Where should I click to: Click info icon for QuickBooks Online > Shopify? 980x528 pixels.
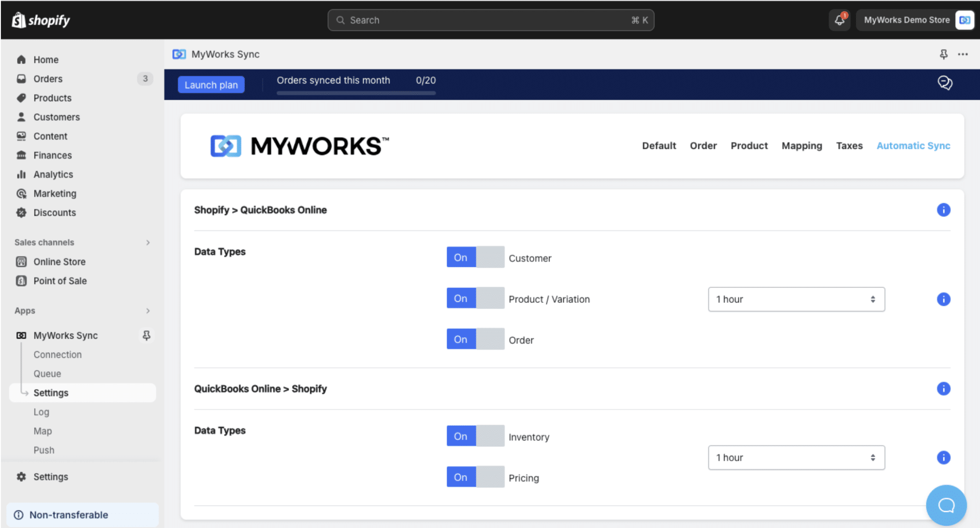[944, 388]
